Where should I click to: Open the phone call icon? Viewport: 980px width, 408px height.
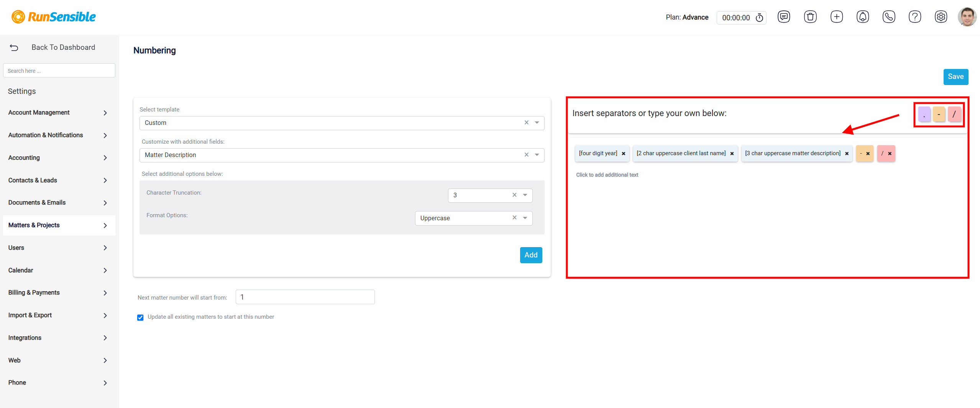click(x=888, y=17)
